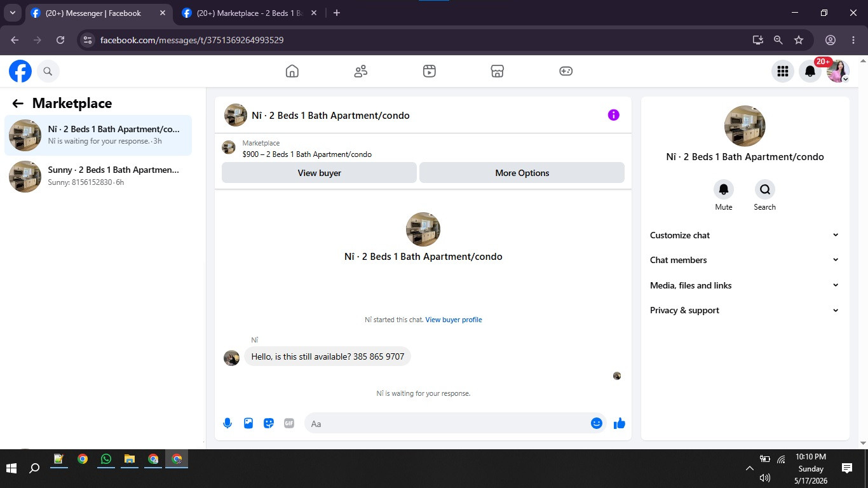Screen dimensions: 868x488
Task: Search in conversation using the Search icon
Action: (x=765, y=189)
